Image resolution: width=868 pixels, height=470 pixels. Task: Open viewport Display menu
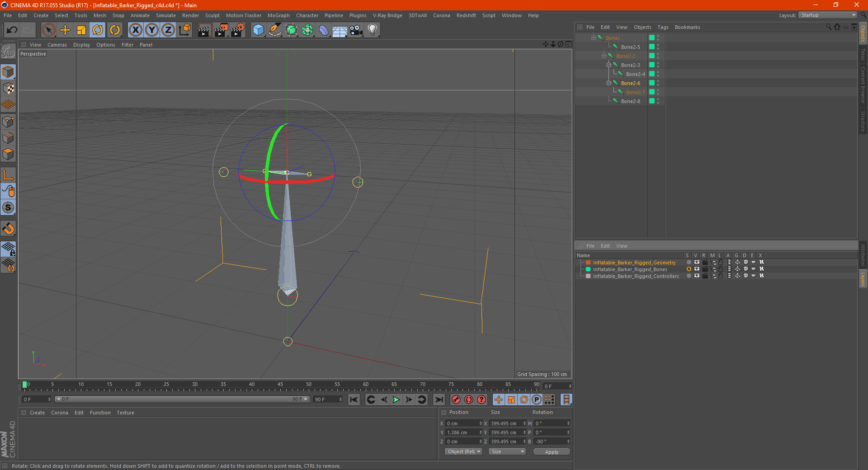(x=81, y=45)
